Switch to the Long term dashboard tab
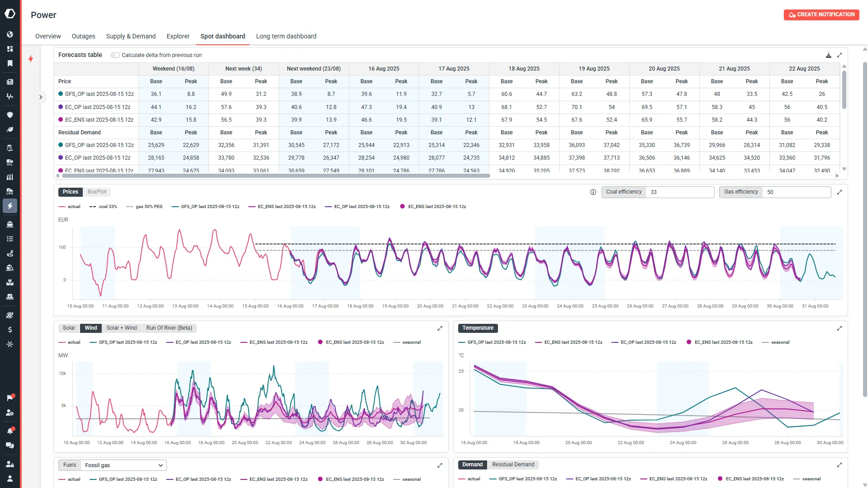This screenshot has height=488, width=868. (286, 36)
